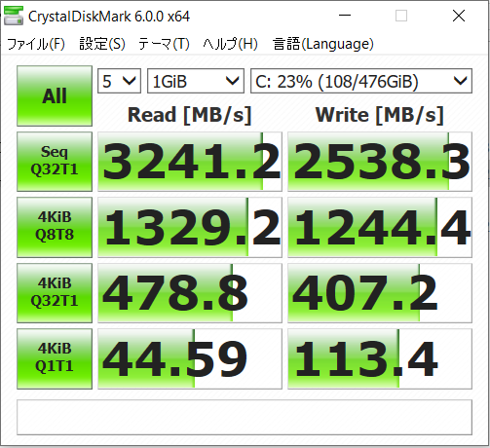
Task: Click the Seq write result 2538.3
Action: tap(380, 162)
